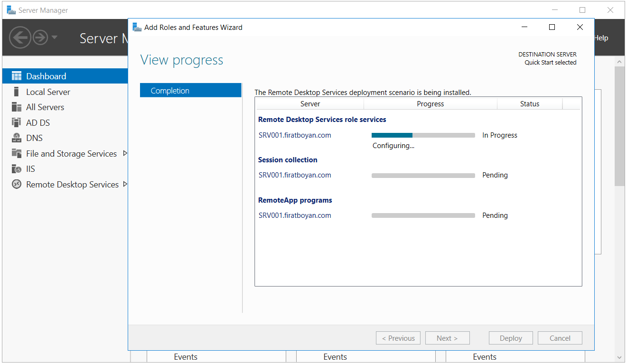Click the Quick Start selected text

[551, 62]
